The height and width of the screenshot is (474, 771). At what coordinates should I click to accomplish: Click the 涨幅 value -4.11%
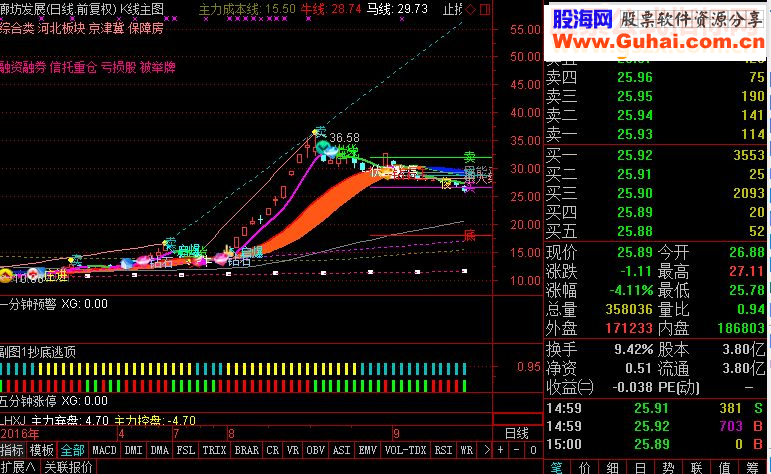click(631, 290)
